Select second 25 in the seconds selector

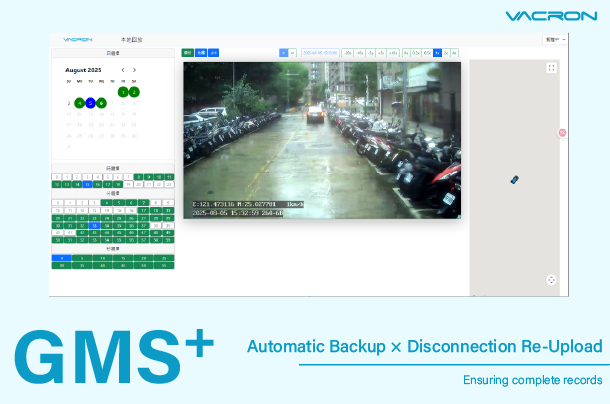(164, 258)
